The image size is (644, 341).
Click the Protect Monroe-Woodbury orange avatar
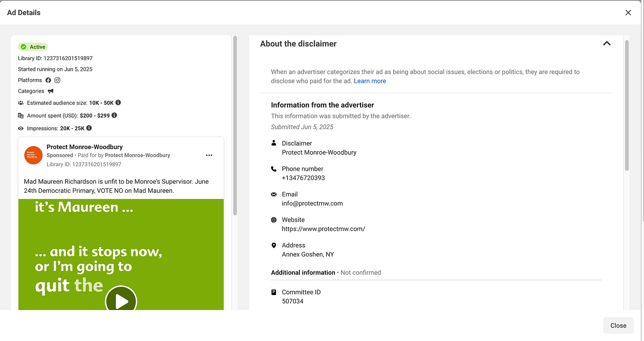tap(33, 155)
